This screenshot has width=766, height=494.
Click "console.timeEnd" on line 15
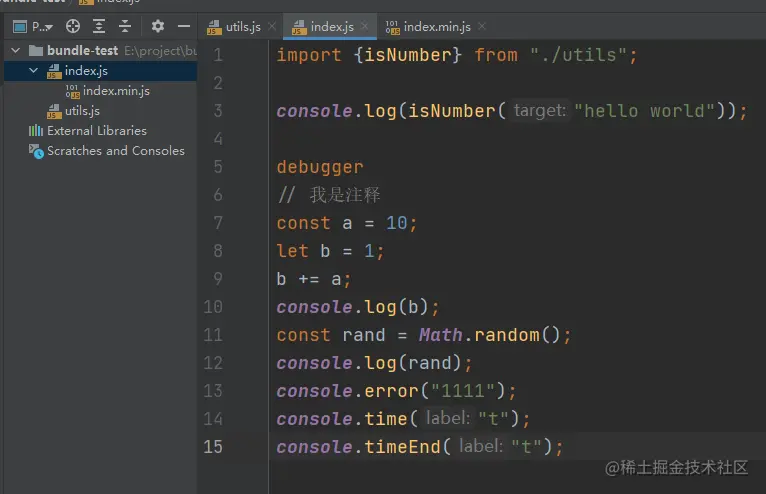tap(358, 447)
